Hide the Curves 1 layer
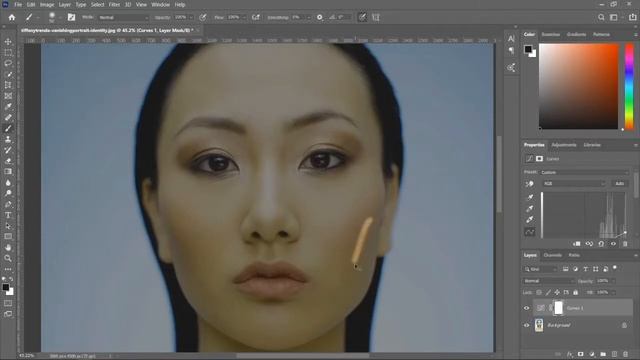This screenshot has width=640, height=360. pos(527,308)
